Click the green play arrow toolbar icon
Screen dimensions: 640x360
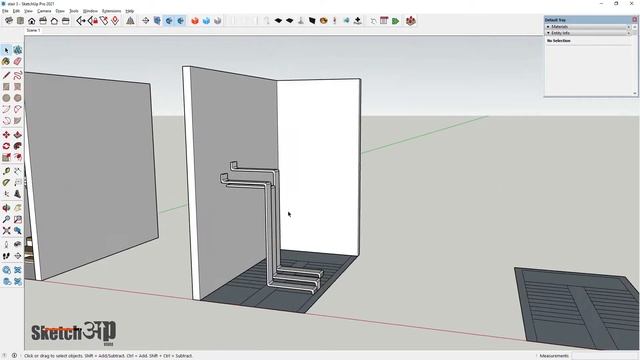(396, 21)
